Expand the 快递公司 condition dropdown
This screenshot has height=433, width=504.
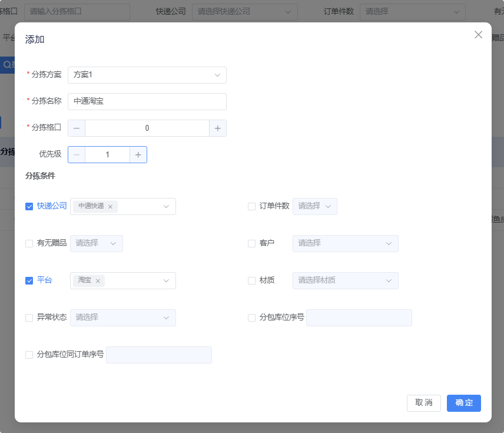(x=166, y=206)
